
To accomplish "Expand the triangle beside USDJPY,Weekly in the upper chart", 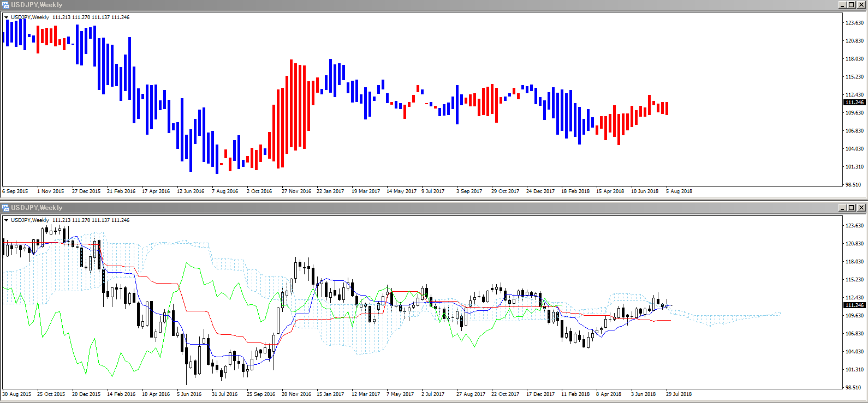I will [7, 17].
